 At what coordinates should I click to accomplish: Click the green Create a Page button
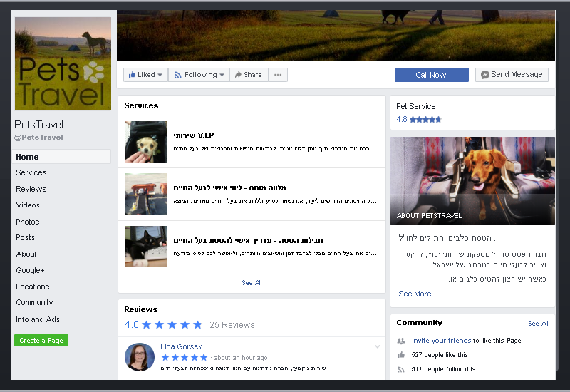tap(41, 341)
